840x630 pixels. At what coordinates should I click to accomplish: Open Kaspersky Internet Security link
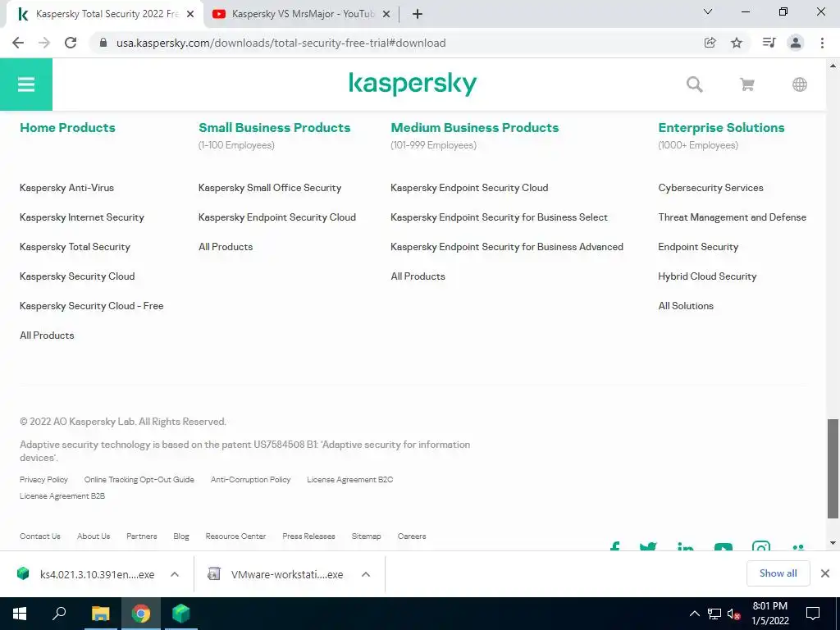coord(81,217)
